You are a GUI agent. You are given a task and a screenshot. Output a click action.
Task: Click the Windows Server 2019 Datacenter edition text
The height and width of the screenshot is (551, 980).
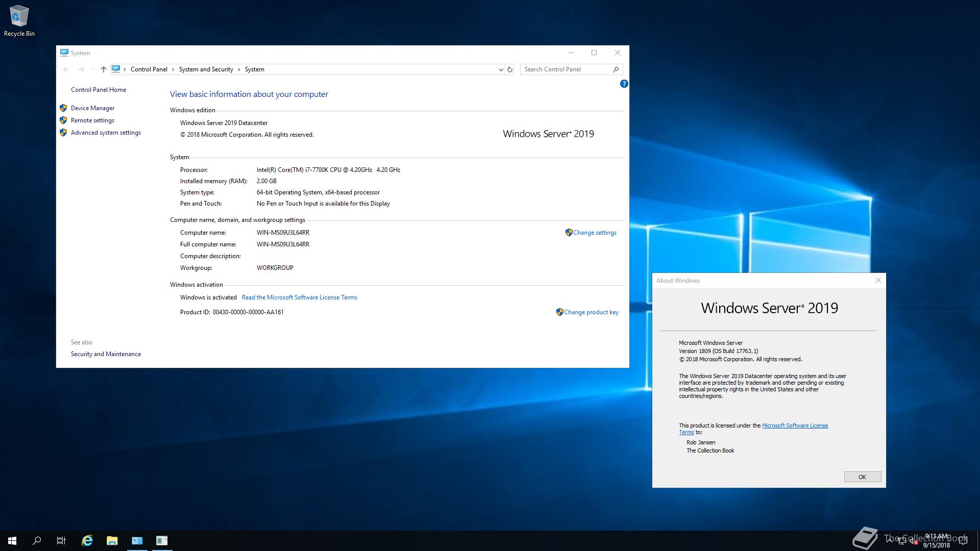[x=224, y=123]
